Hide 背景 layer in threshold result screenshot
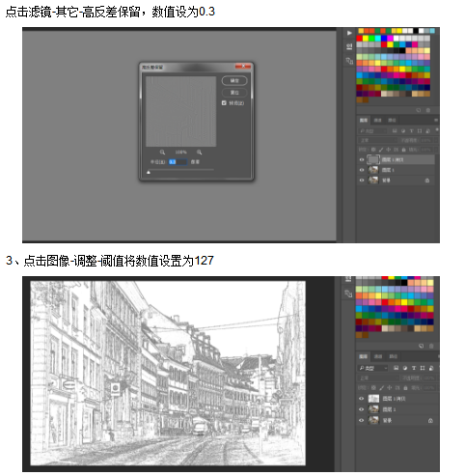 361,420
